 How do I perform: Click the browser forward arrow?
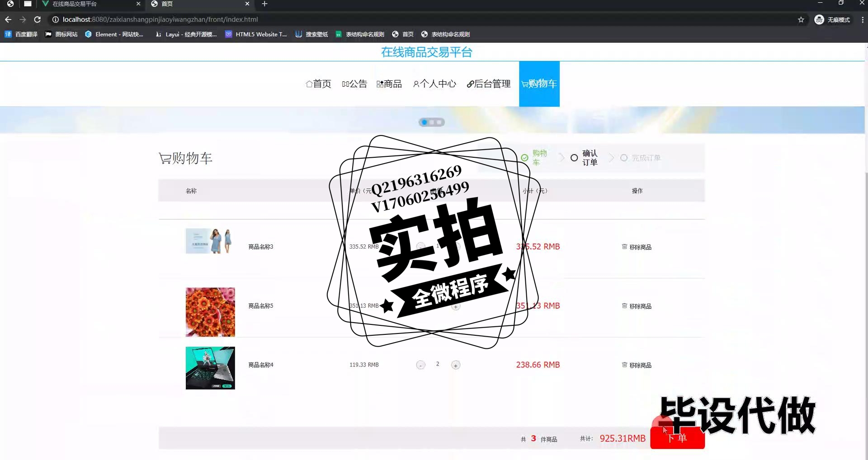(23, 19)
